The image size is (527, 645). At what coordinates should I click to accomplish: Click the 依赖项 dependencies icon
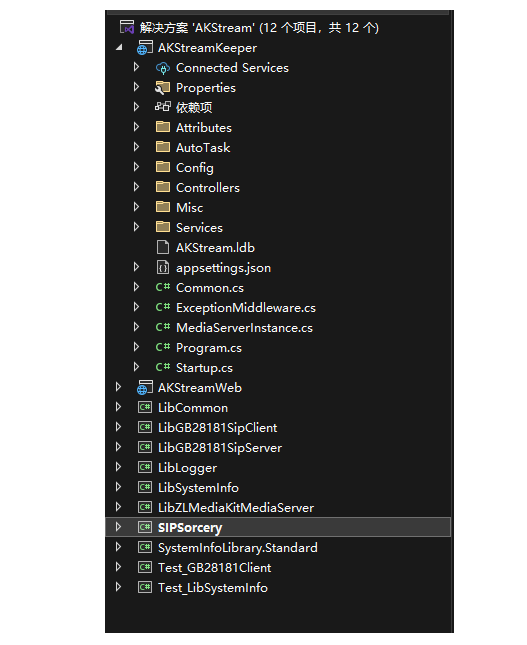tap(163, 107)
